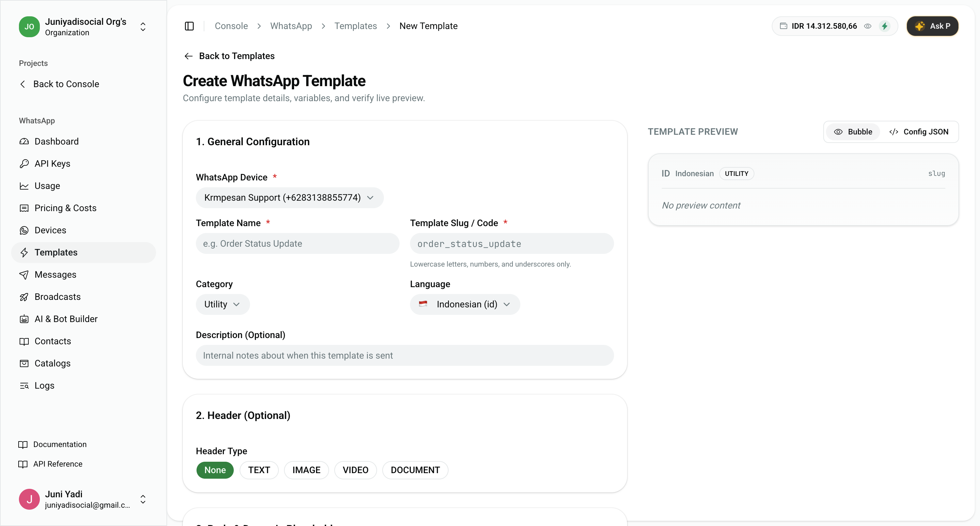Screen dimensions: 980x526
Task: Click the Templates lightning icon
Action: [24, 253]
